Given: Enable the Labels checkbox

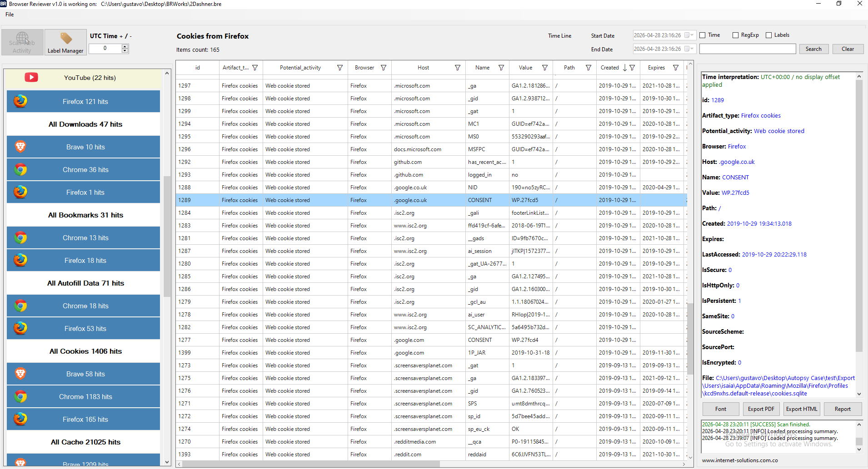Looking at the screenshot, I should coord(769,35).
